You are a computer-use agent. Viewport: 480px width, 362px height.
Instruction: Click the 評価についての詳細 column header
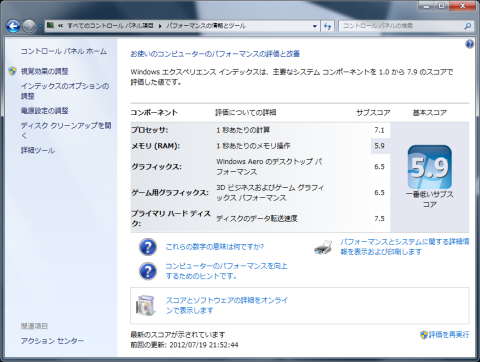point(246,113)
